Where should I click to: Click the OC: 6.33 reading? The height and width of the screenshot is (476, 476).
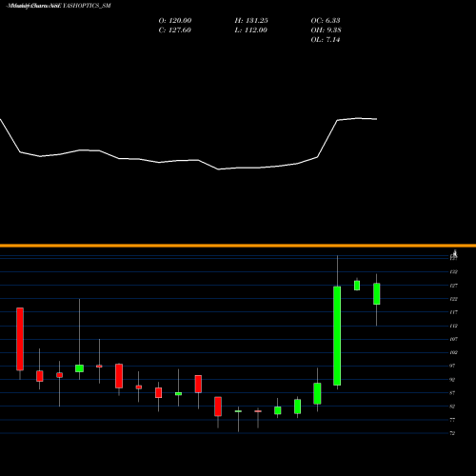(x=326, y=21)
